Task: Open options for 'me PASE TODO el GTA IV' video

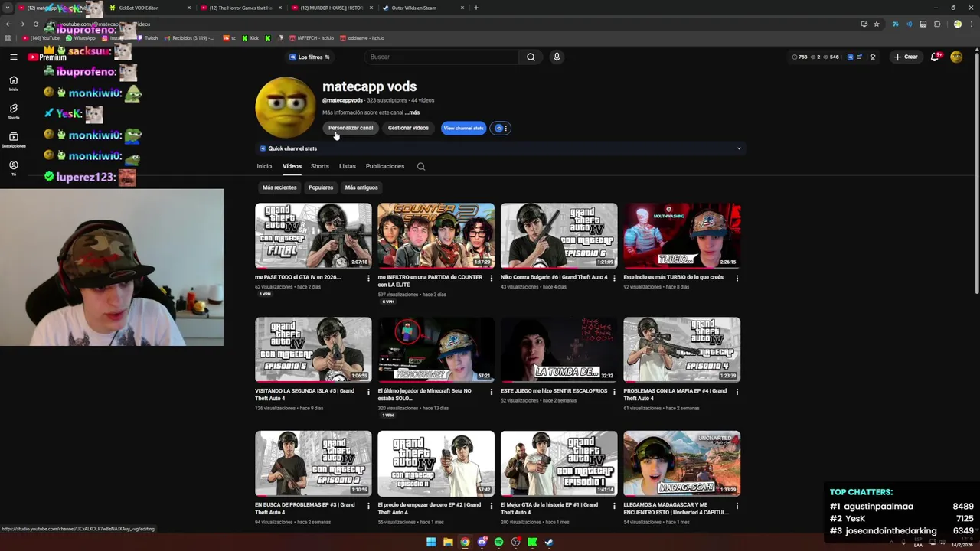Action: [x=368, y=278]
